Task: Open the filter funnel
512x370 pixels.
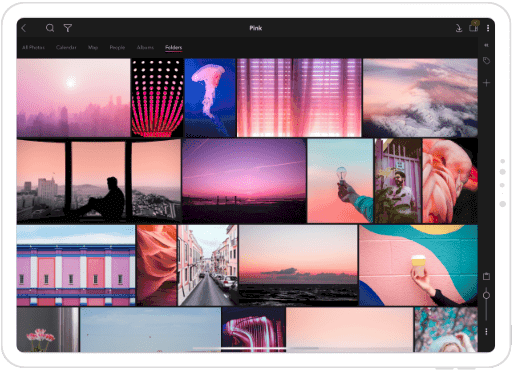Action: [x=68, y=28]
